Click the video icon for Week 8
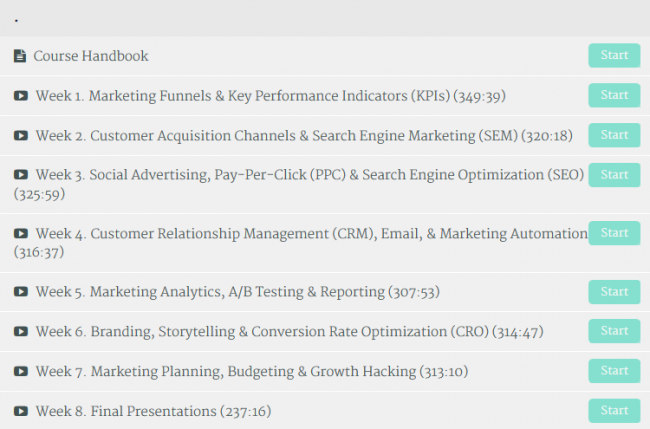The width and height of the screenshot is (650, 429). tap(21, 411)
